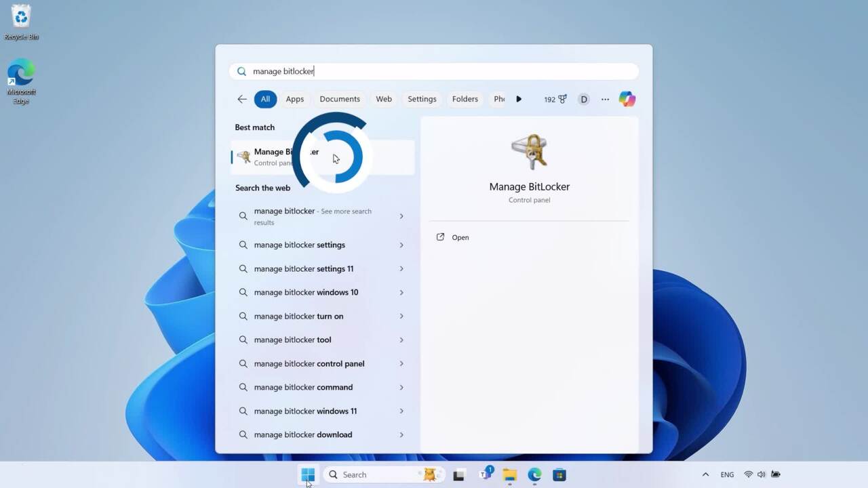Switch to the Documents filter tab
The width and height of the screenshot is (868, 488).
pyautogui.click(x=340, y=99)
